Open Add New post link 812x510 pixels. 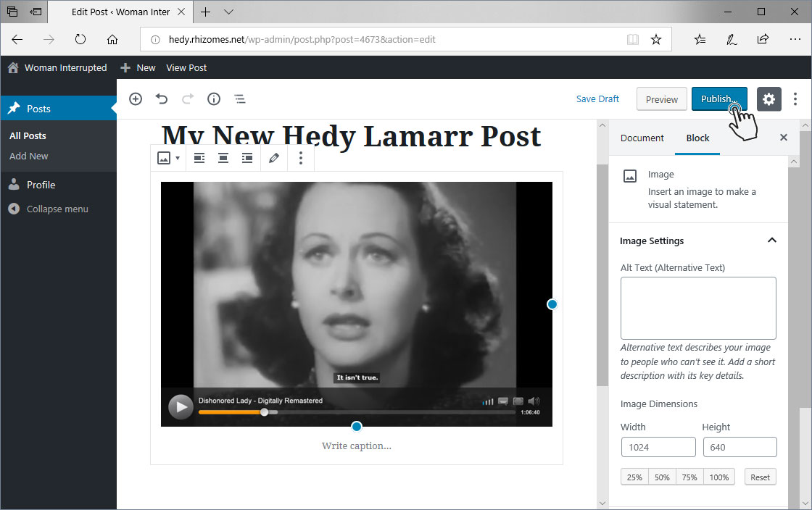[x=28, y=156]
